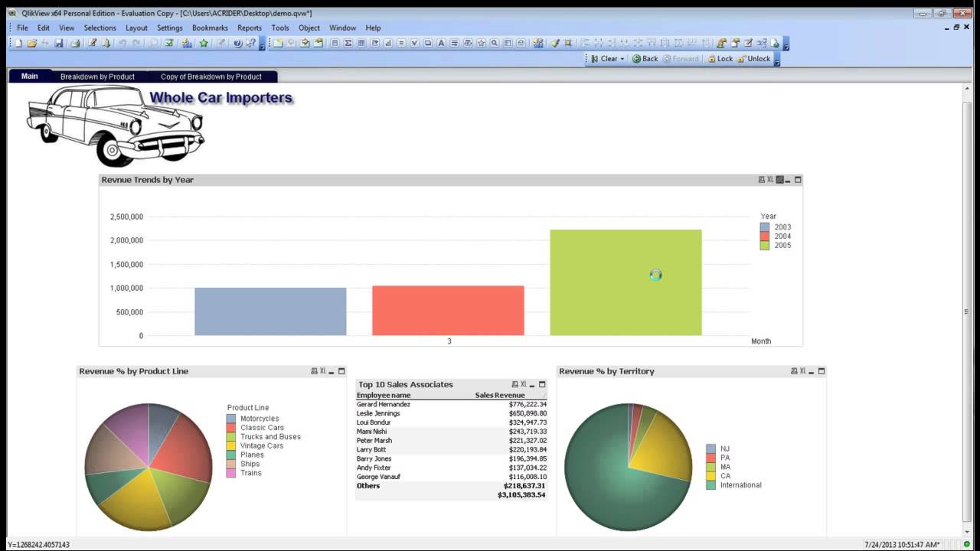This screenshot has width=980, height=551.
Task: Click the 2003 year legend swatch
Action: (x=765, y=227)
